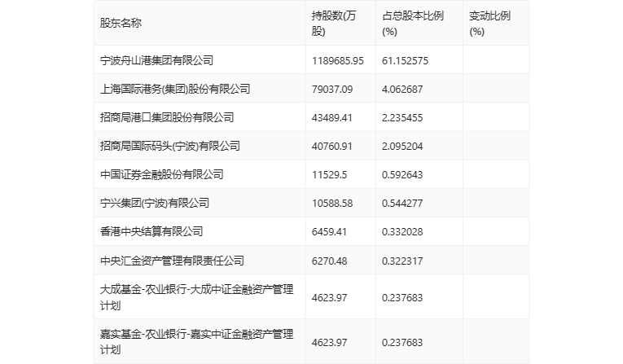Click percentage value 0.332028
The image size is (623, 364).
(x=402, y=232)
